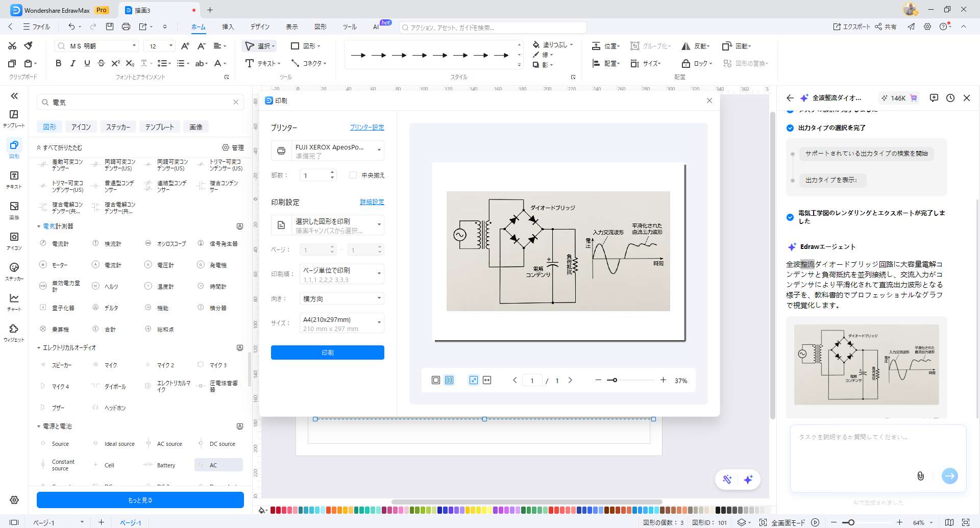Click the Bold formatting icon
Image resolution: width=980 pixels, height=528 pixels.
click(58, 63)
